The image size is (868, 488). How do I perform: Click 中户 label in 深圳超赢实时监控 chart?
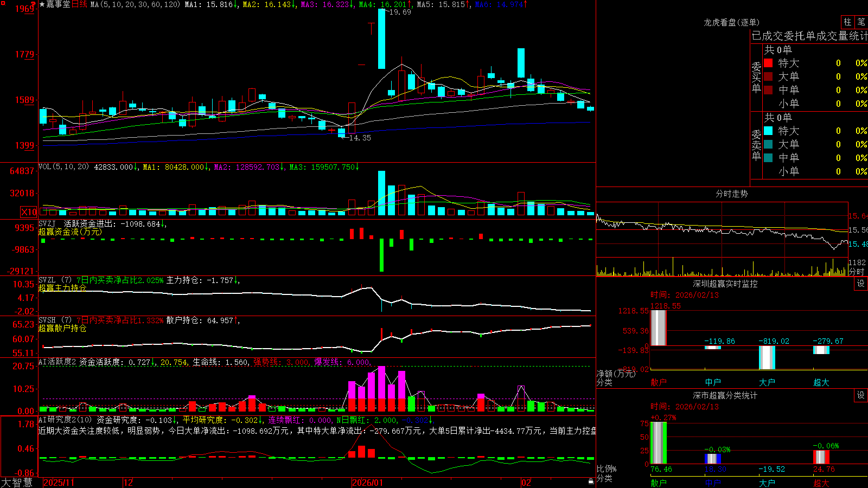[713, 382]
